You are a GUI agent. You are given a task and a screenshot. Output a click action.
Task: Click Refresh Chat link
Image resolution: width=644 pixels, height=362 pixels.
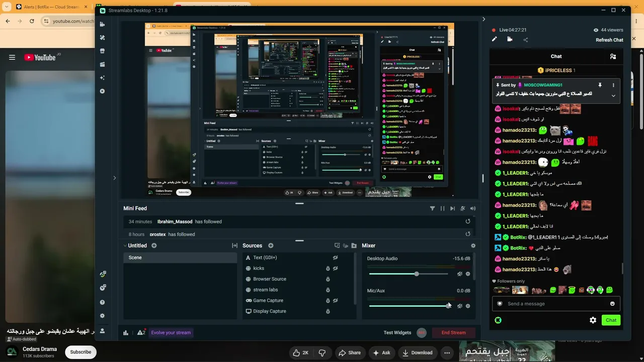[609, 40]
